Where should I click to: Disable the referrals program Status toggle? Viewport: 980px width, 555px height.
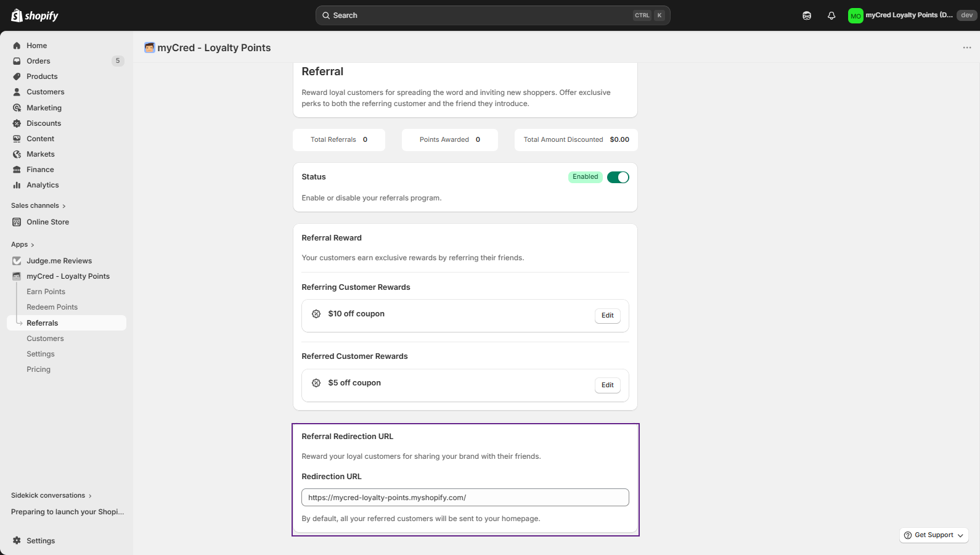(618, 178)
